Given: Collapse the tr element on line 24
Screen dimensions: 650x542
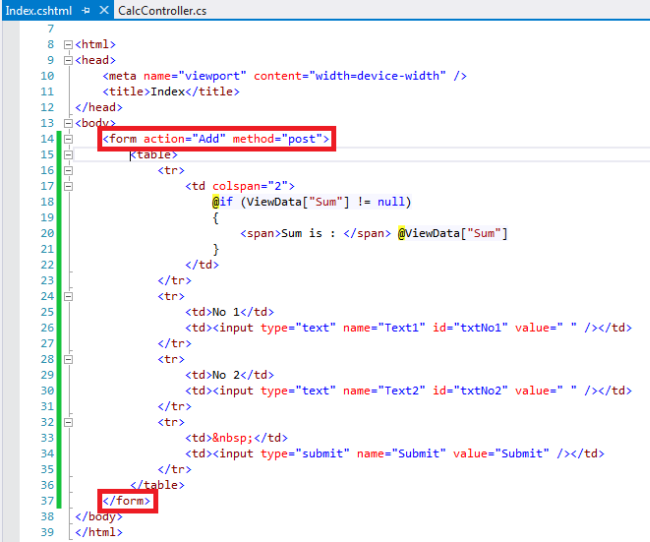Looking at the screenshot, I should [x=68, y=297].
